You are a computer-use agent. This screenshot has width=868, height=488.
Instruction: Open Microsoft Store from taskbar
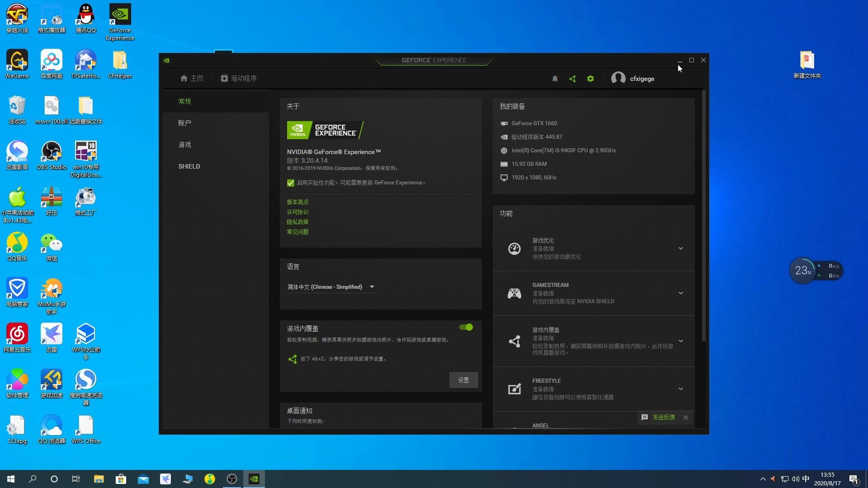coord(121,479)
